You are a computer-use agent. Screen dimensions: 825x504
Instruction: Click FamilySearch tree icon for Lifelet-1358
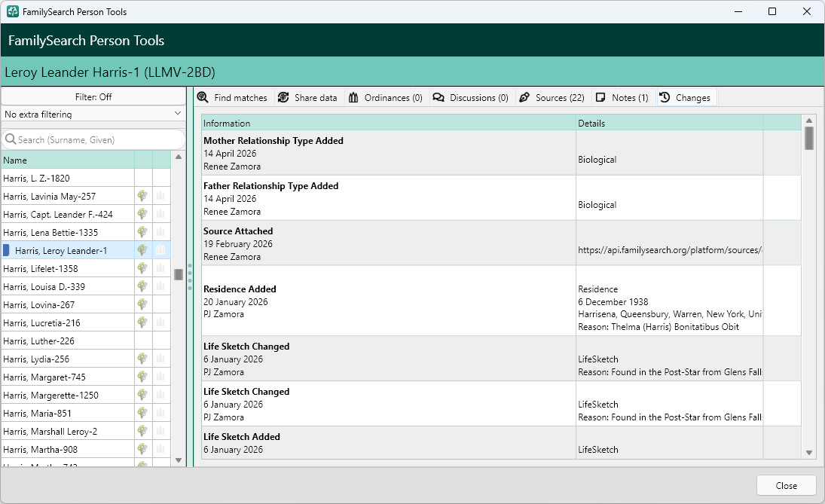[x=142, y=268]
